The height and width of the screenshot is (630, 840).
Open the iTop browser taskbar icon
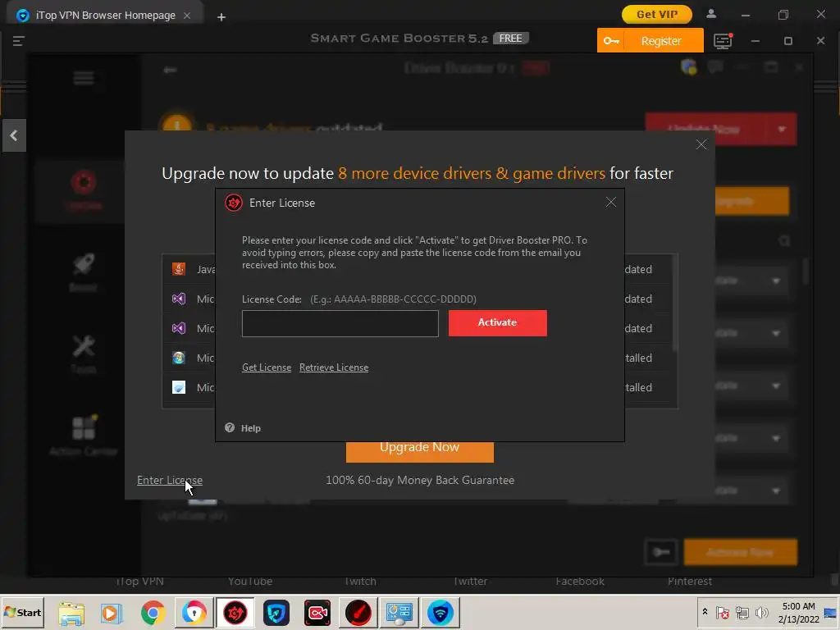pyautogui.click(x=194, y=613)
